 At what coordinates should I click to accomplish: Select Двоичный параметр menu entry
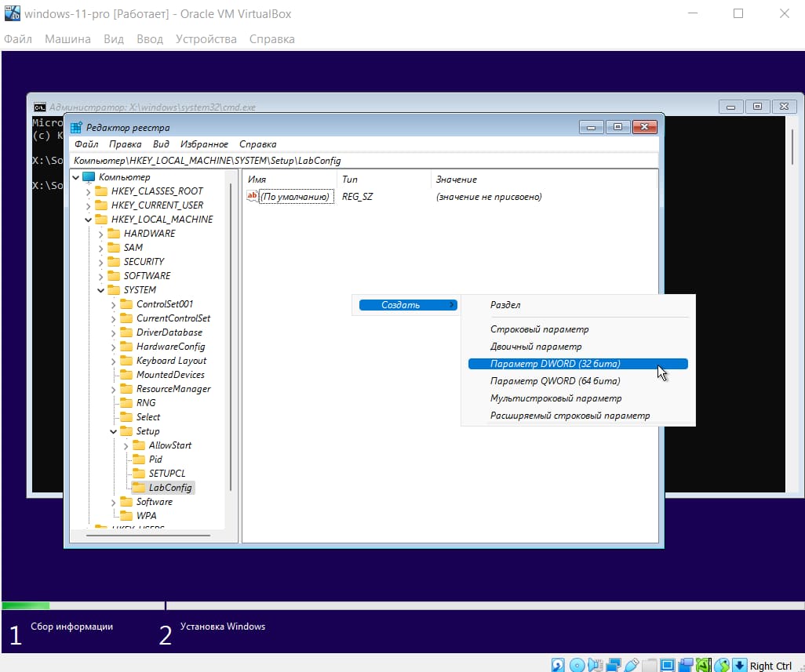(578, 347)
